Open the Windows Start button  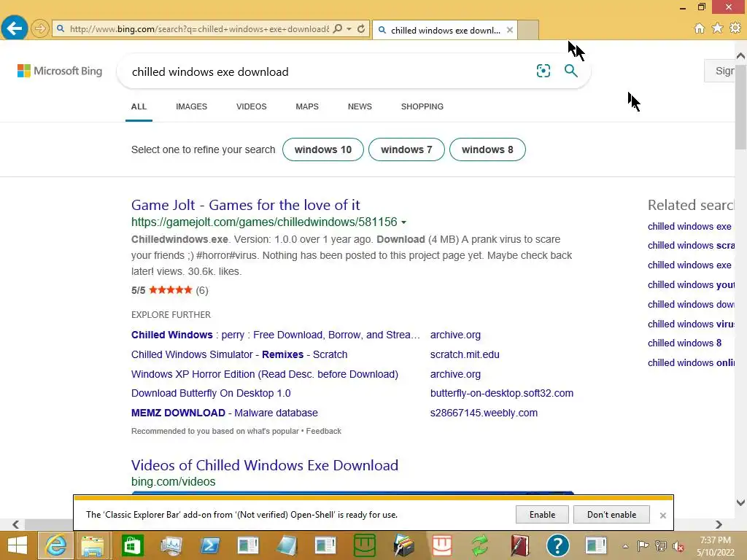(18, 545)
